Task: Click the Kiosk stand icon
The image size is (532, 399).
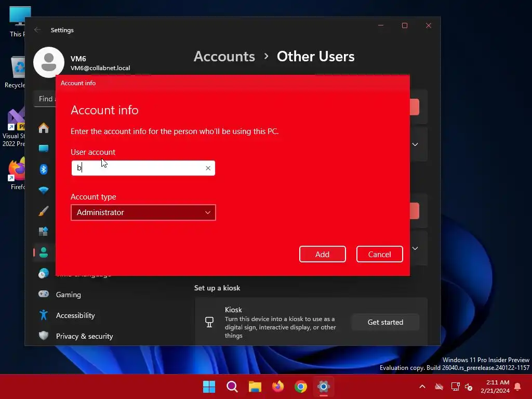Action: pyautogui.click(x=209, y=322)
